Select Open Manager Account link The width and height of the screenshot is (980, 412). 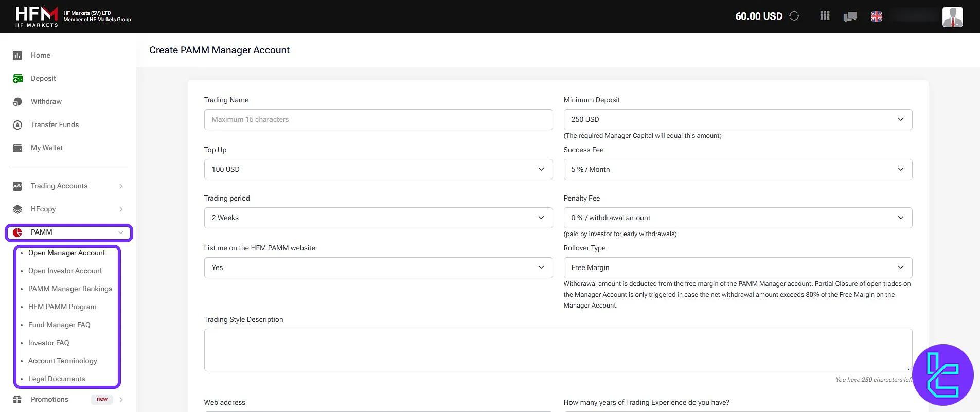point(66,253)
